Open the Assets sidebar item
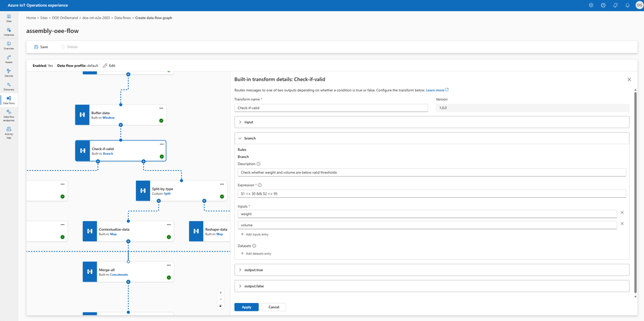This screenshot has height=321, width=644. point(8,59)
